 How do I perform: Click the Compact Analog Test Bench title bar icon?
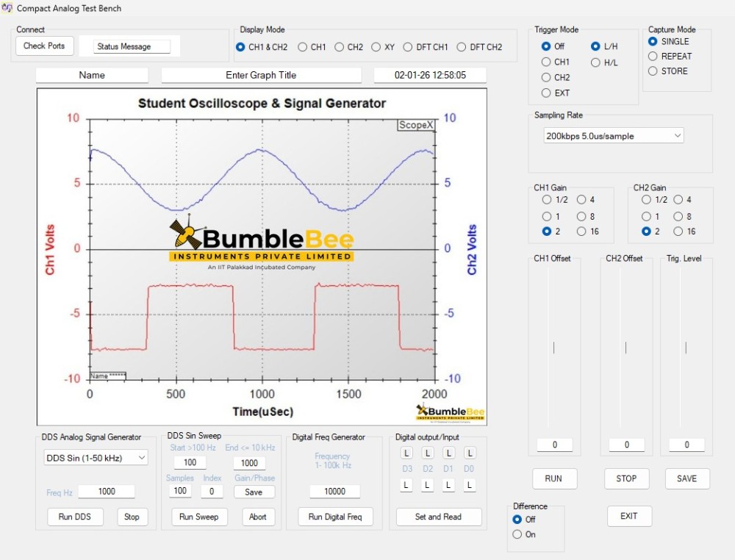coord(7,7)
